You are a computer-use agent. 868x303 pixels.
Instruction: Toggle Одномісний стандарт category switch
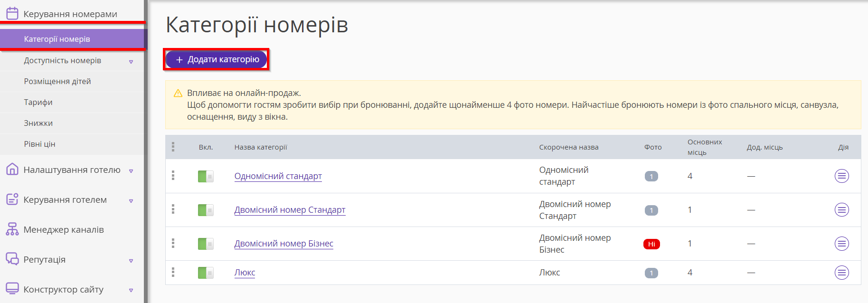(x=206, y=176)
